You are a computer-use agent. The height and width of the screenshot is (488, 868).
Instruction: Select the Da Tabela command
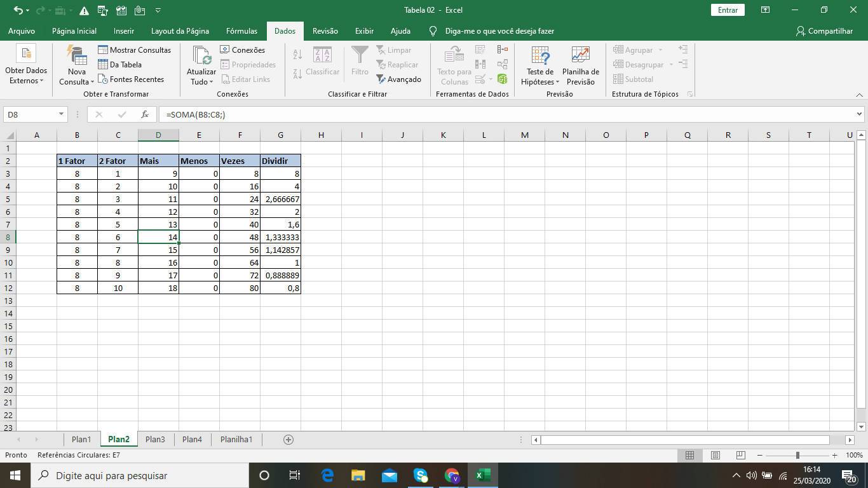coord(119,64)
